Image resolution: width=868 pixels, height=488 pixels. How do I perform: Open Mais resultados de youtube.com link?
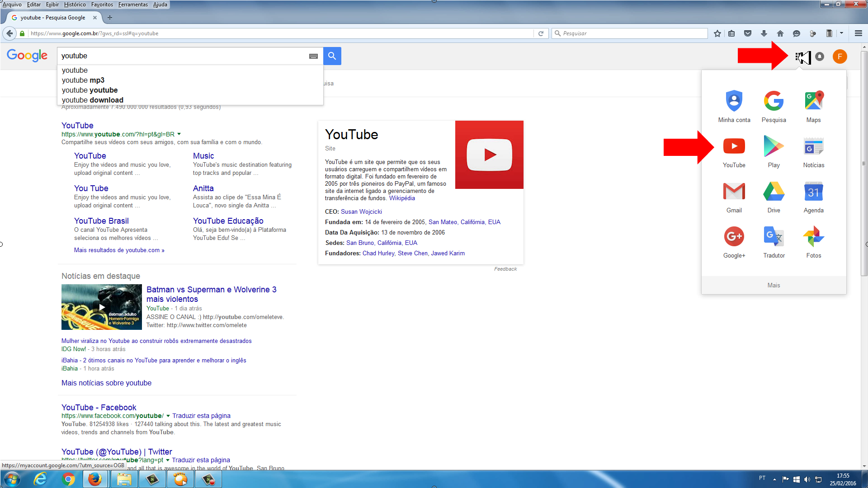point(119,250)
